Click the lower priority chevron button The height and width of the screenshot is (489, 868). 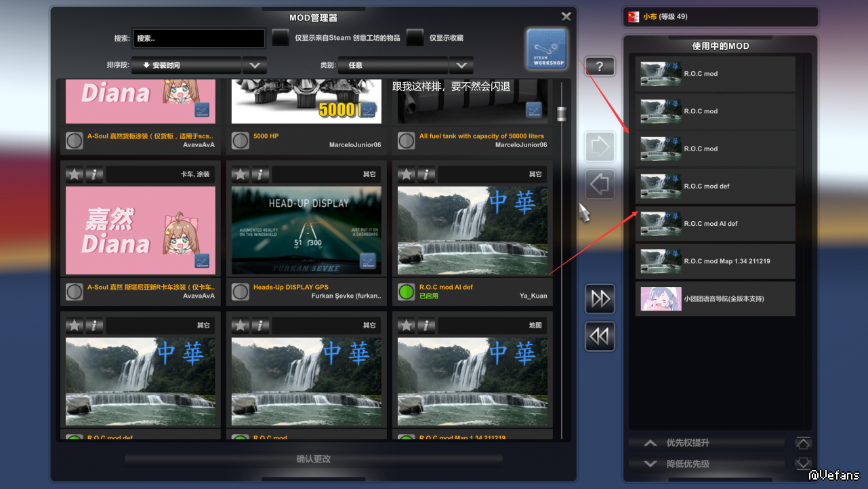[x=650, y=464]
